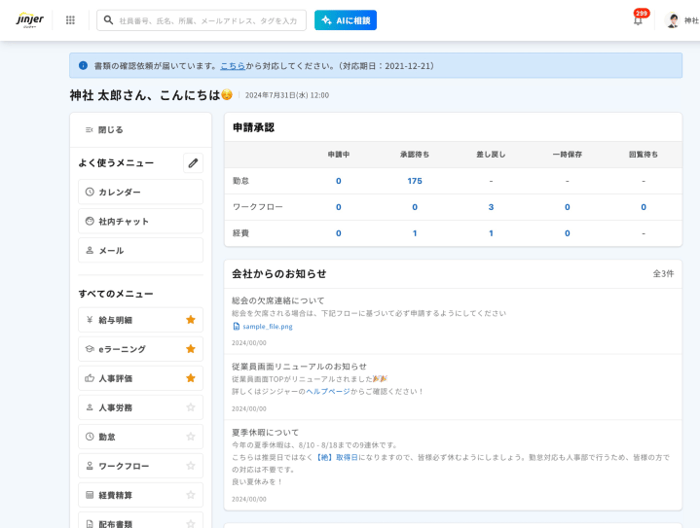Focus the employee search field
The width and height of the screenshot is (700, 528).
[202, 20]
